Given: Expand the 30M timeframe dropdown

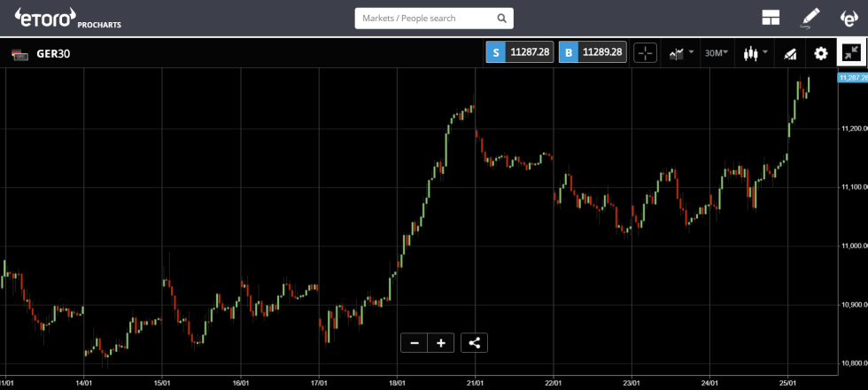Looking at the screenshot, I should point(717,53).
